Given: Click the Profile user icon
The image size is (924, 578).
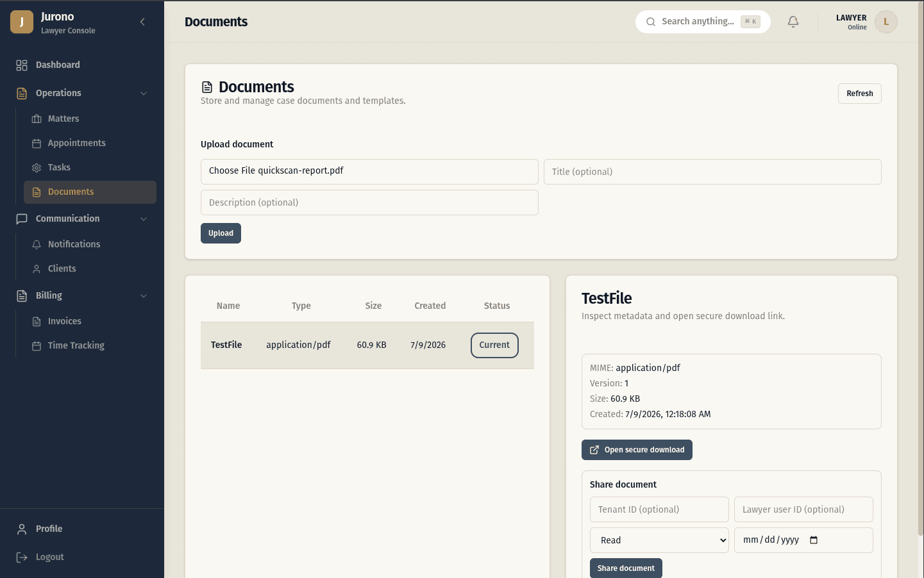Looking at the screenshot, I should [22, 529].
